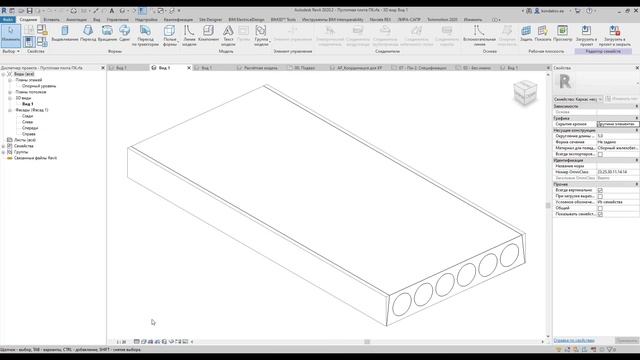Click the drawing area horizontal scrollbar thumb
Screen dimensions: 640x360
click(367, 342)
